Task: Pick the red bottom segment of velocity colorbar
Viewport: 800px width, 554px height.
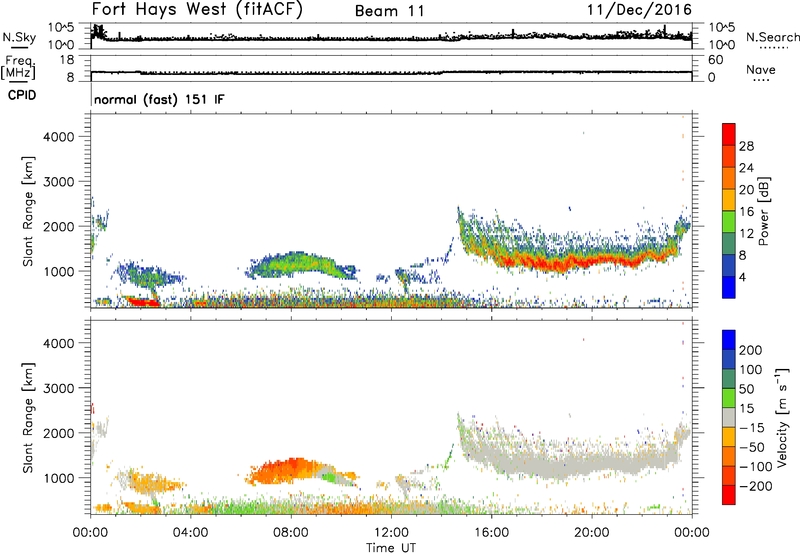Action: click(729, 495)
